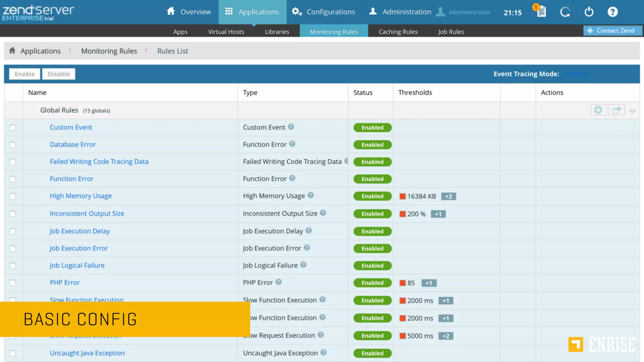644x362 pixels.
Task: Click the add global rule plus icon
Action: coord(598,110)
